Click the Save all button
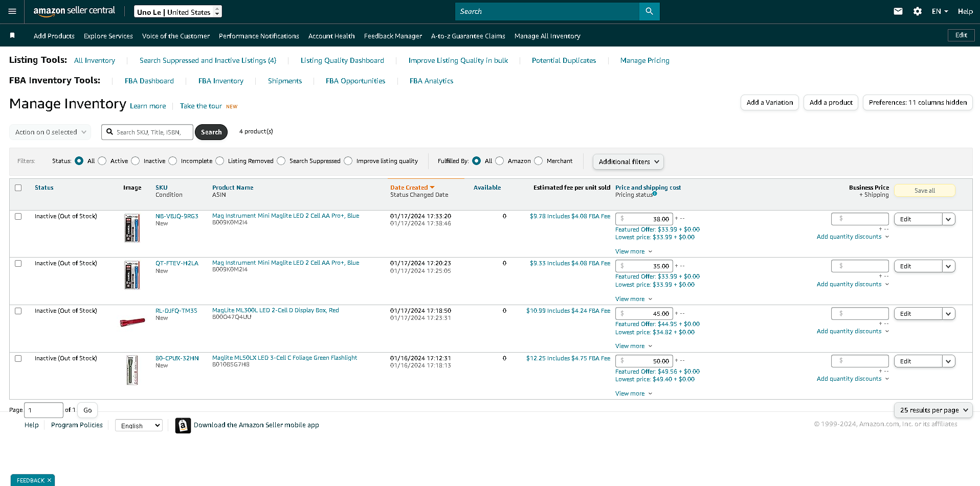Image resolution: width=980 pixels, height=486 pixels. pos(925,191)
